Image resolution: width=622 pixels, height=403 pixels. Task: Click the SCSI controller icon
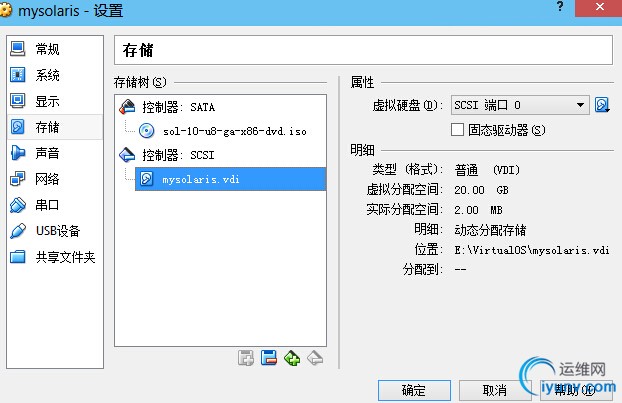127,155
